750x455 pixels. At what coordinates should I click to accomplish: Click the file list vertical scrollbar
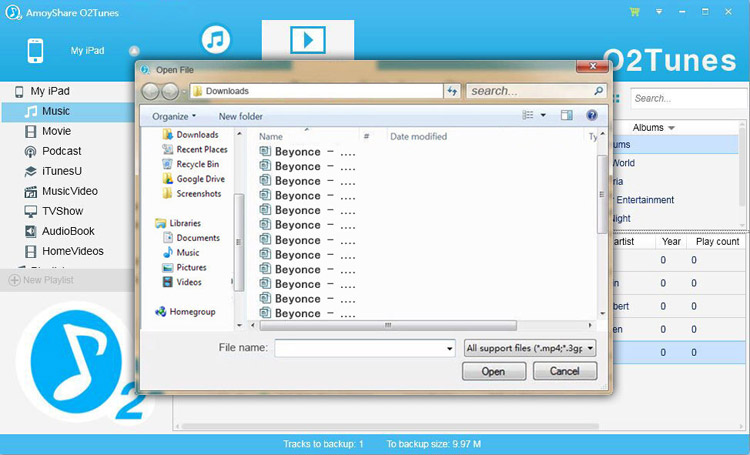pyautogui.click(x=602, y=194)
